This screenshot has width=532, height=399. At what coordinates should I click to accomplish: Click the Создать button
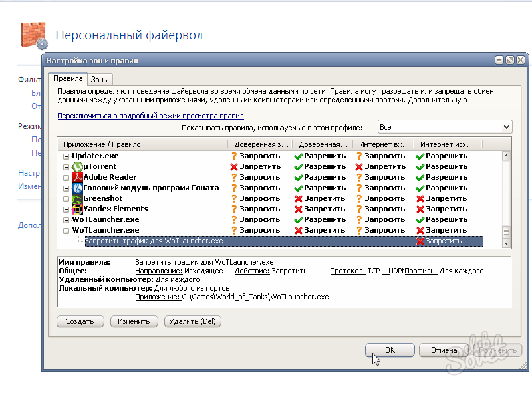pyautogui.click(x=80, y=321)
